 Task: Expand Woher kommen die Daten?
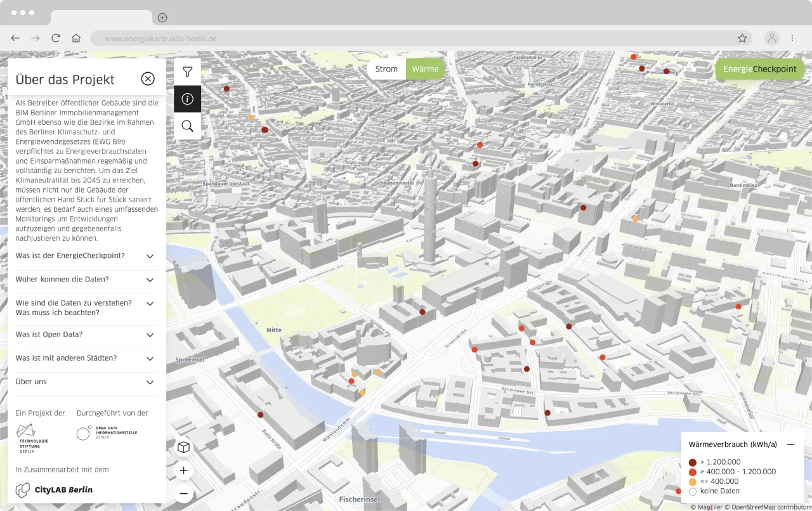[x=87, y=280]
